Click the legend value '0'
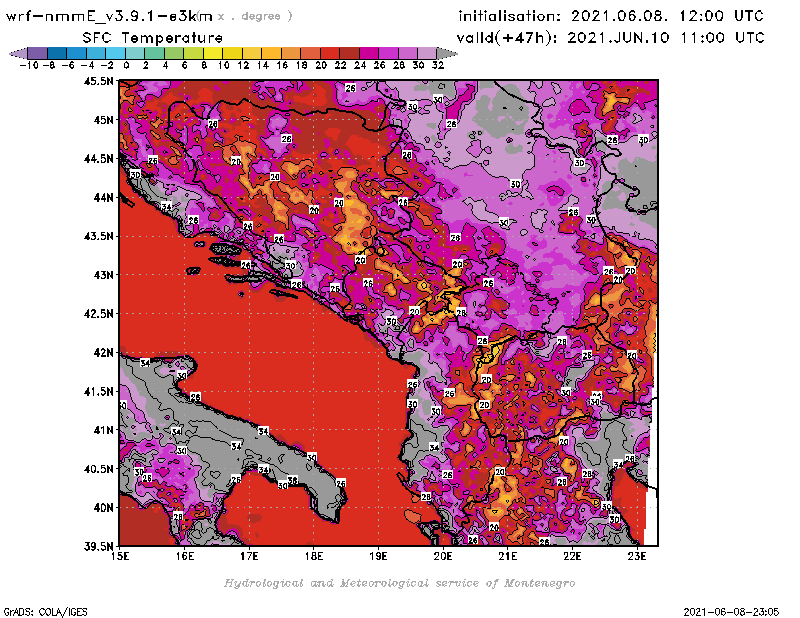800x618 pixels. (126, 65)
